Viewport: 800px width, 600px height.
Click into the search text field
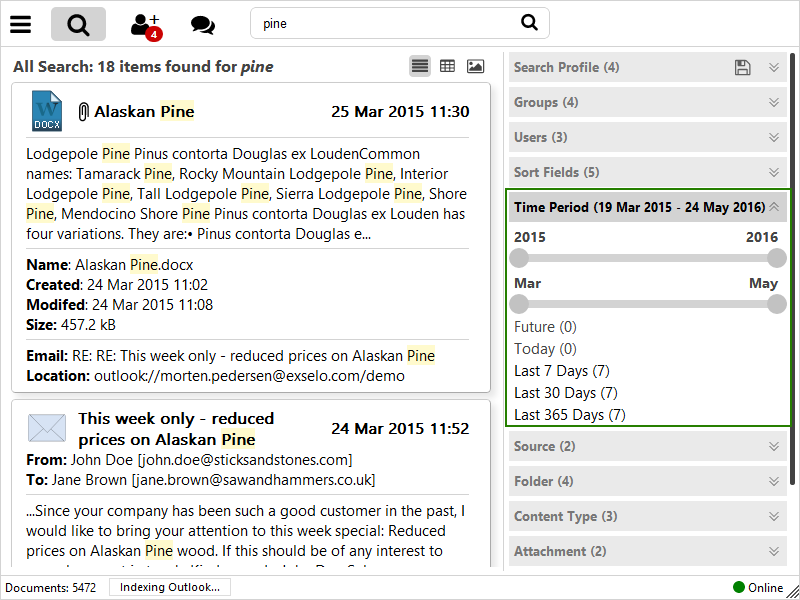tap(385, 24)
